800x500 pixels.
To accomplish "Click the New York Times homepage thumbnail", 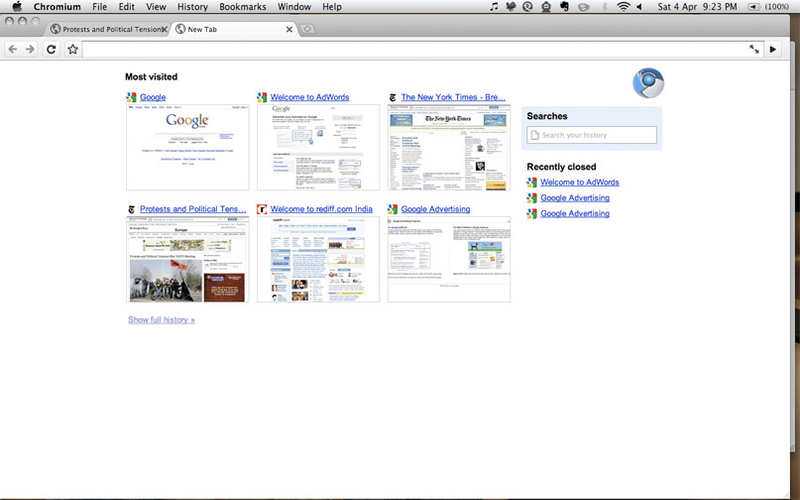I will [x=449, y=147].
